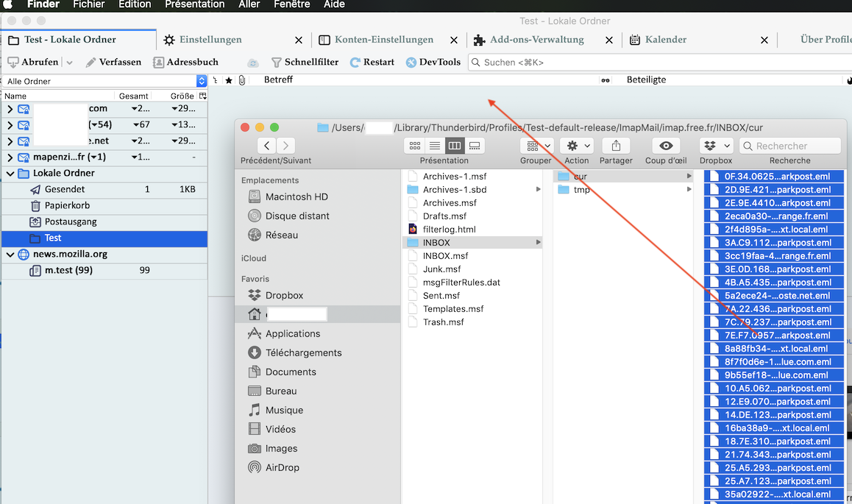The height and width of the screenshot is (504, 852).
Task: Open the folder pane column picker icon
Action: (x=202, y=96)
